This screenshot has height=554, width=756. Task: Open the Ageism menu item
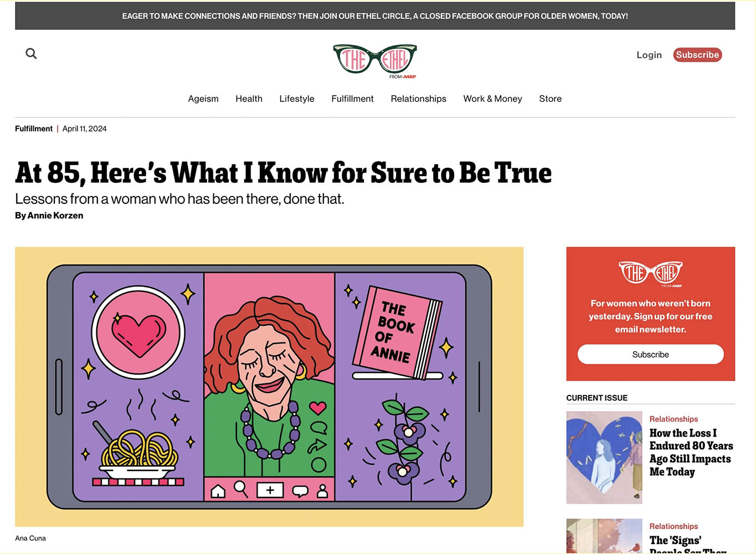pyautogui.click(x=203, y=99)
